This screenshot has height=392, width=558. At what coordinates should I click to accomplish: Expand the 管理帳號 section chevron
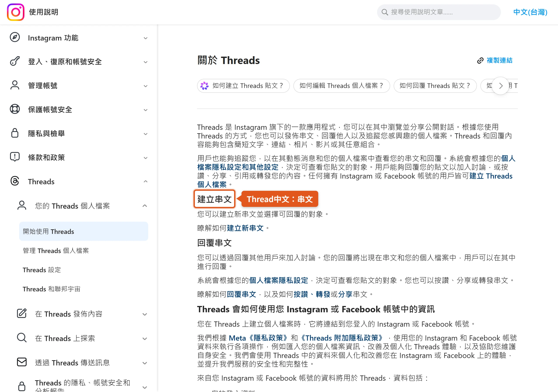145,86
